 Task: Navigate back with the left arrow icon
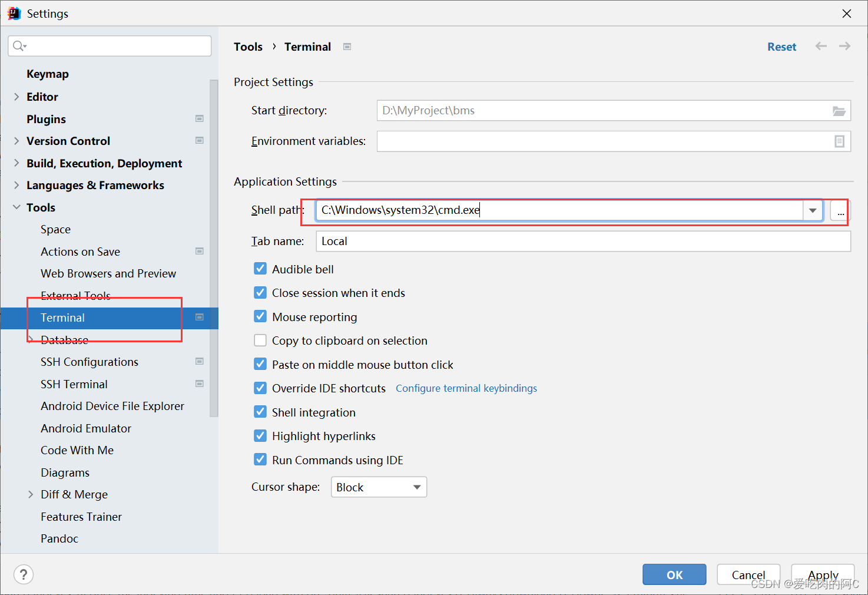pyautogui.click(x=821, y=46)
